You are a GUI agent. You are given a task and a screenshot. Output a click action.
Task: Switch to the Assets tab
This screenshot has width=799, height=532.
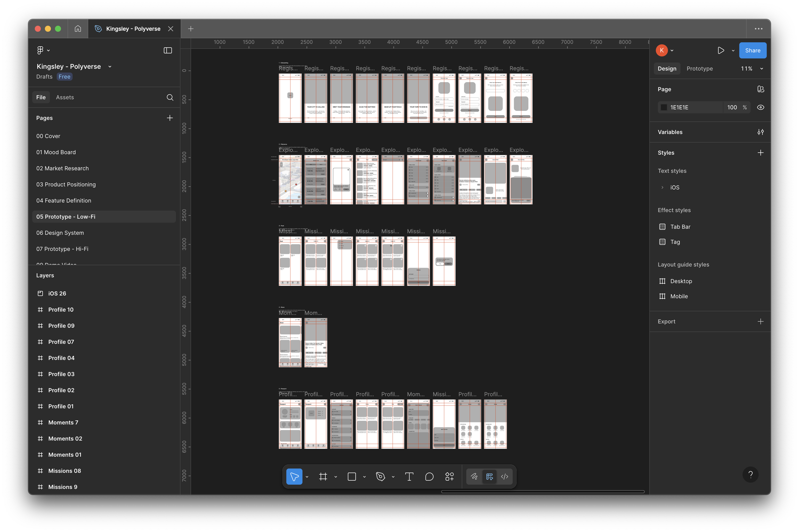click(x=65, y=97)
